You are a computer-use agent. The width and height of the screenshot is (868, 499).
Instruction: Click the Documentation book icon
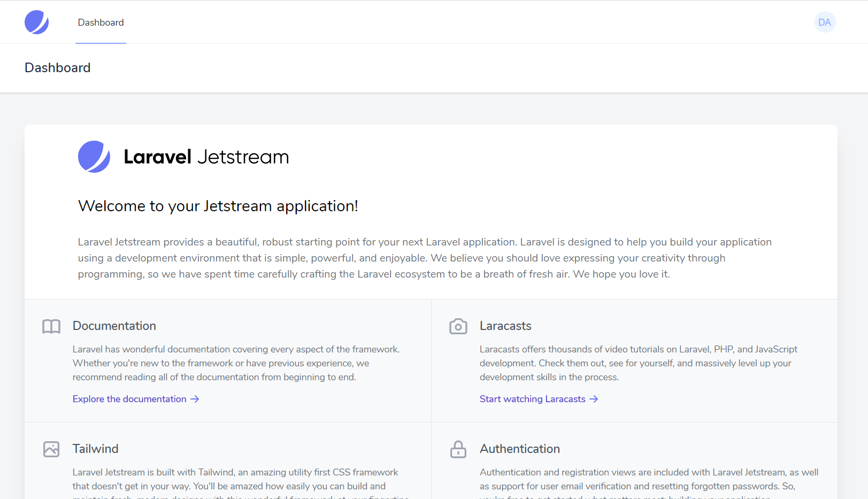[51, 326]
